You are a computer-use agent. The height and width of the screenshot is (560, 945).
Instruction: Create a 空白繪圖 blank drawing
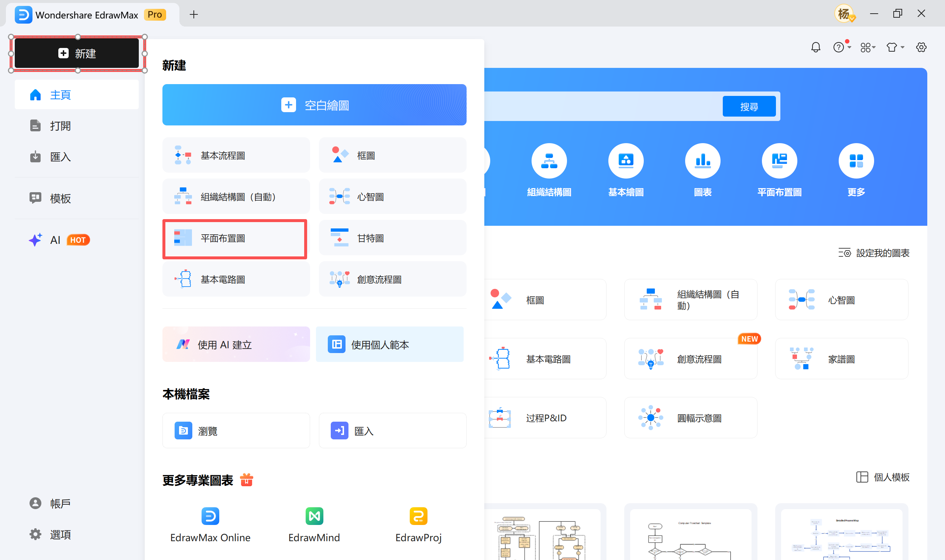point(314,105)
